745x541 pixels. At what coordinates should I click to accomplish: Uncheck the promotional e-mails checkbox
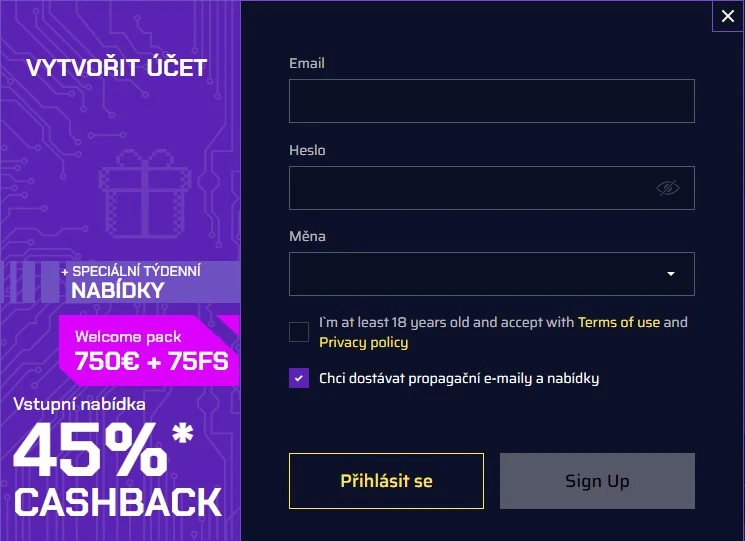tap(299, 378)
